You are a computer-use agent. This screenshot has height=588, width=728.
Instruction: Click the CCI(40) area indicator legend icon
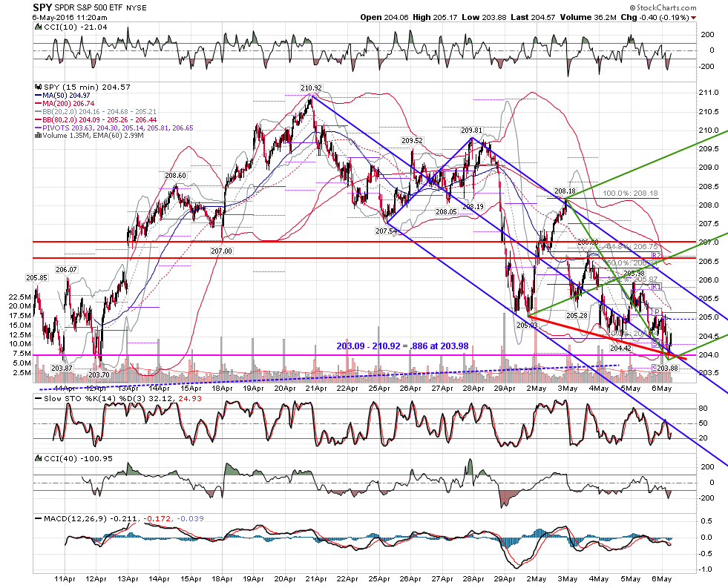click(39, 458)
